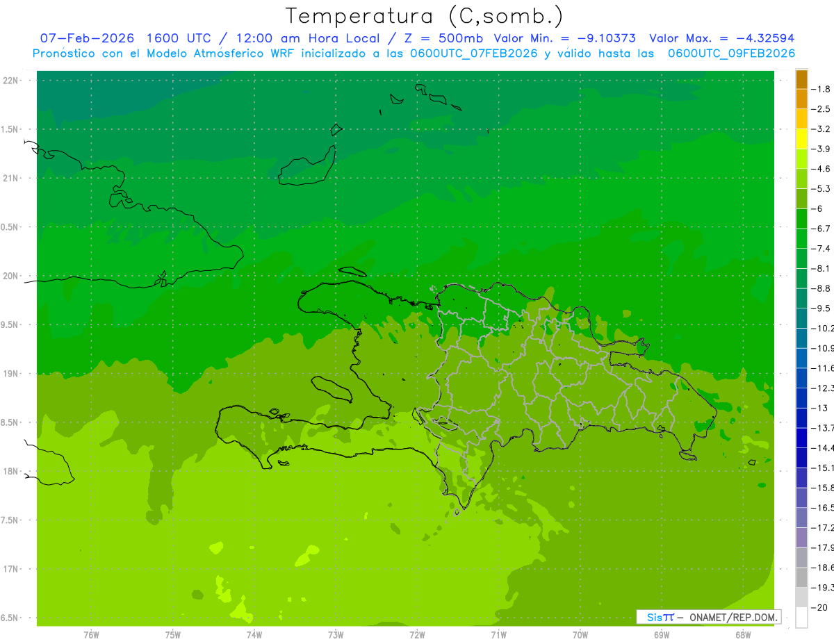Click the 17N latitude label
The width and height of the screenshot is (834, 644).
[x=10, y=570]
